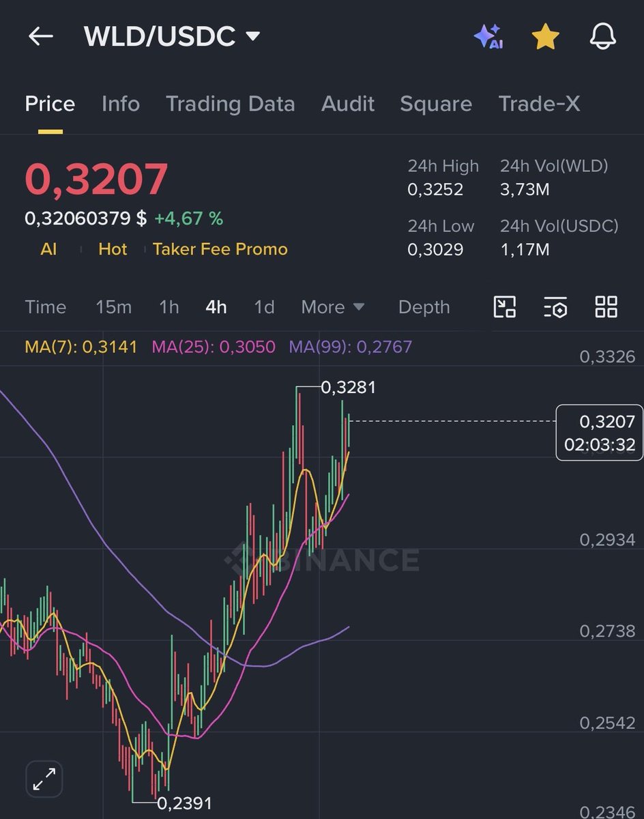Image resolution: width=644 pixels, height=819 pixels.
Task: Open the grid layout icon
Action: [x=606, y=307]
